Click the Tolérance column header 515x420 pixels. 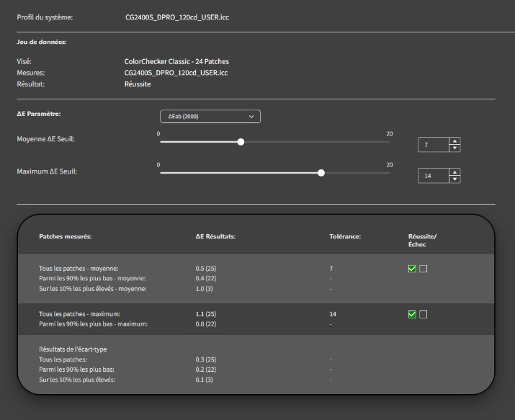[x=345, y=236]
